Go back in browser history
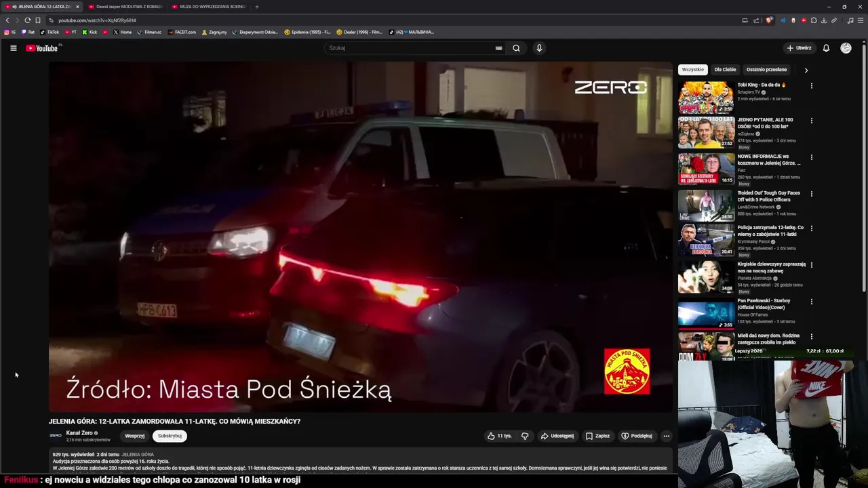This screenshot has height=488, width=868. pos(7,20)
